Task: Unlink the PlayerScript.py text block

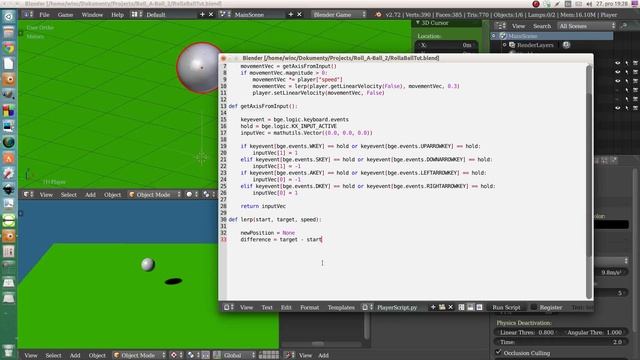Action: [451, 307]
